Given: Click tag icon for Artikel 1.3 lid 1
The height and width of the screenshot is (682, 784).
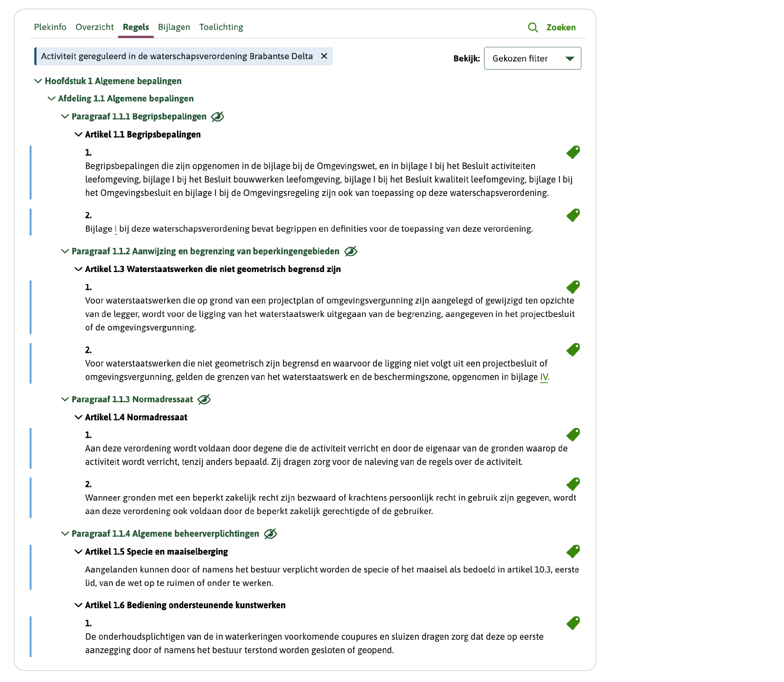Looking at the screenshot, I should 573,287.
